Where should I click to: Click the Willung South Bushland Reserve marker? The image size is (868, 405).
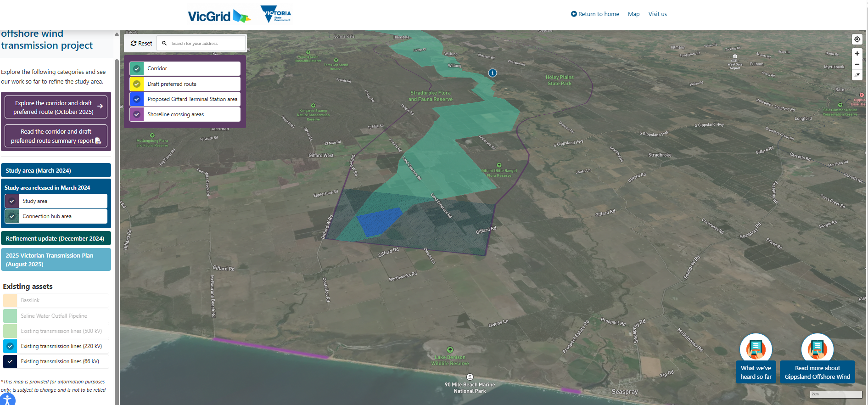click(x=308, y=52)
